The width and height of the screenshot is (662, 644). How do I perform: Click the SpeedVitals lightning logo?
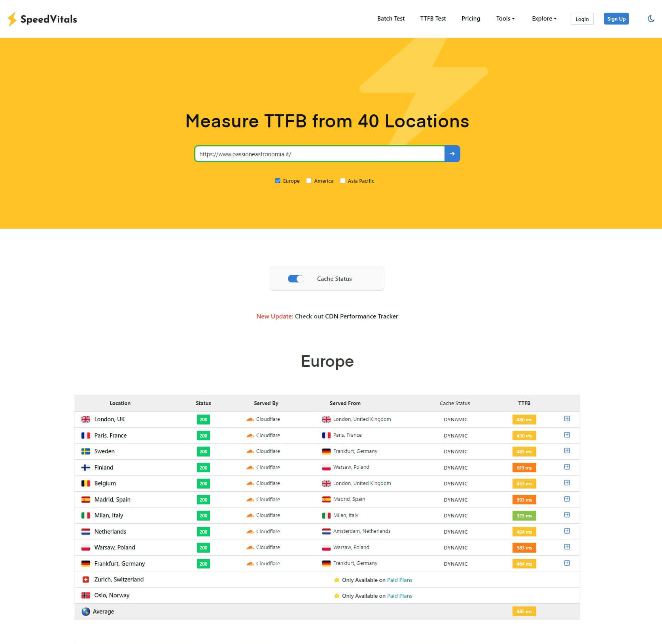pos(12,19)
